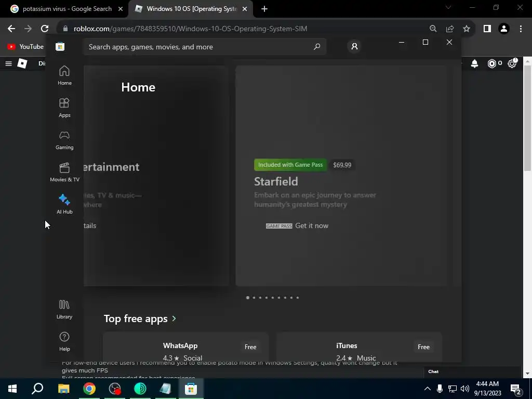Open Apps section in Store sidebar
The image size is (532, 399).
(x=64, y=108)
